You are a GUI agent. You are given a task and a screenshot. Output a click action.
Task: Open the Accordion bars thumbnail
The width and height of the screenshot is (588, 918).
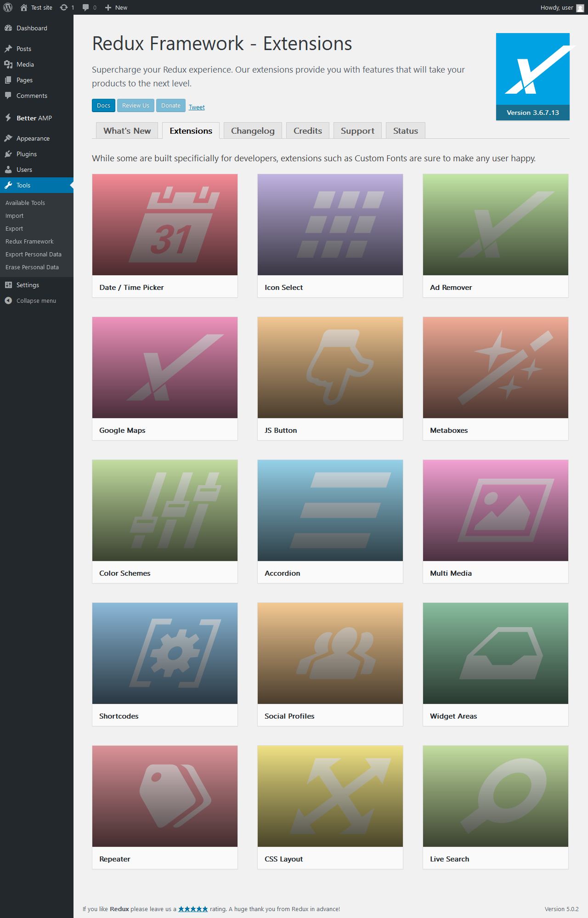click(330, 510)
